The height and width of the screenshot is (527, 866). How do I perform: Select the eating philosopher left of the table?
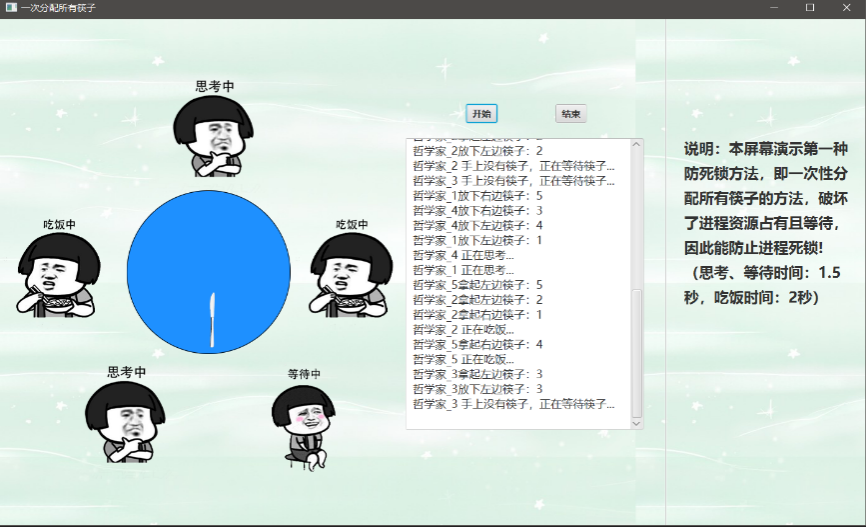coord(59,275)
